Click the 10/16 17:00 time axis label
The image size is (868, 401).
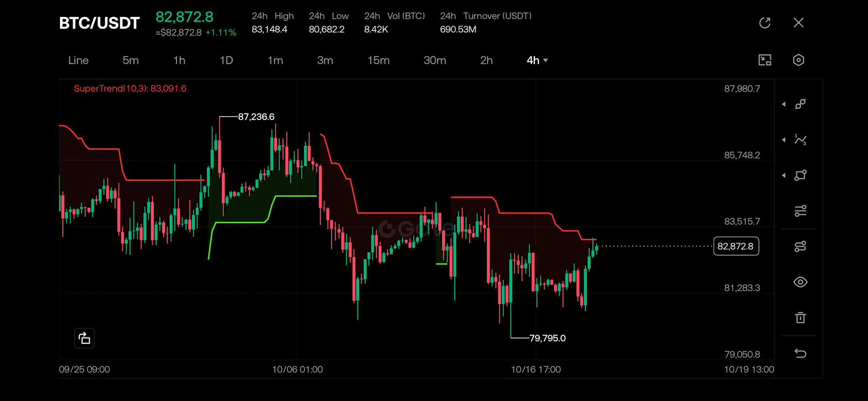pos(536,370)
